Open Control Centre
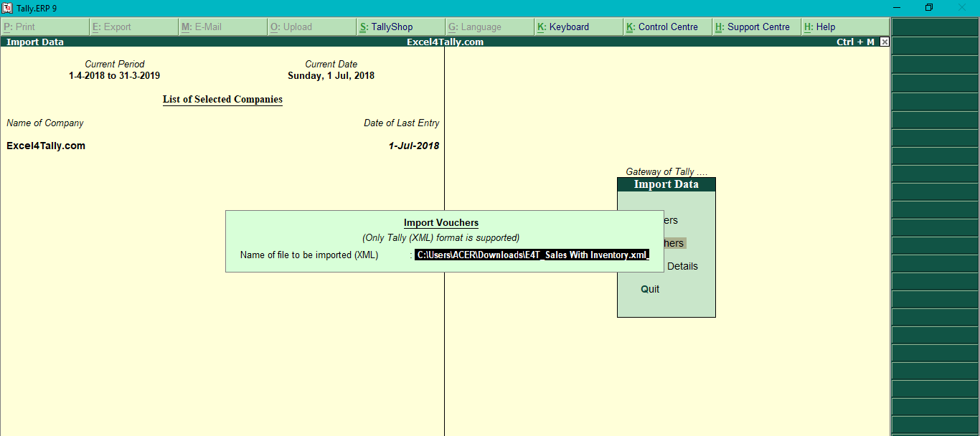The height and width of the screenshot is (436, 980). (668, 27)
